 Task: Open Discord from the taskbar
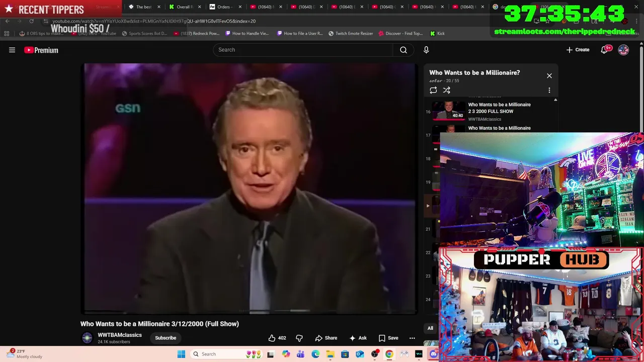pyautogui.click(x=433, y=354)
